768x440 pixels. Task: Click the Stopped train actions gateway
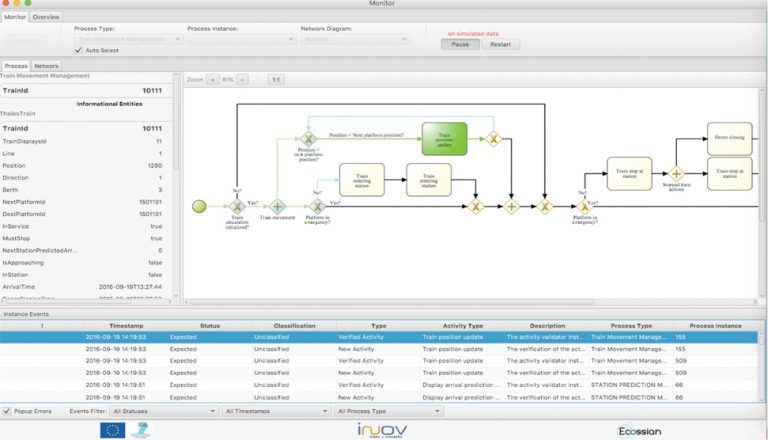click(676, 173)
